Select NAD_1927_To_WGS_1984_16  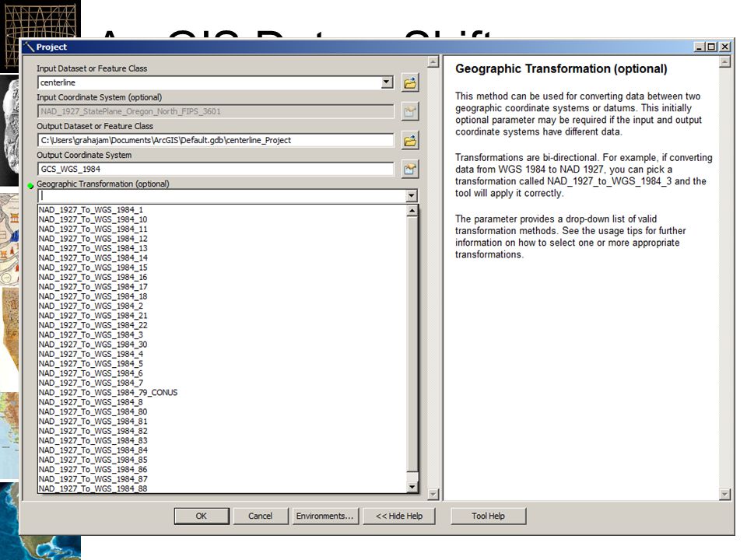[223, 277]
